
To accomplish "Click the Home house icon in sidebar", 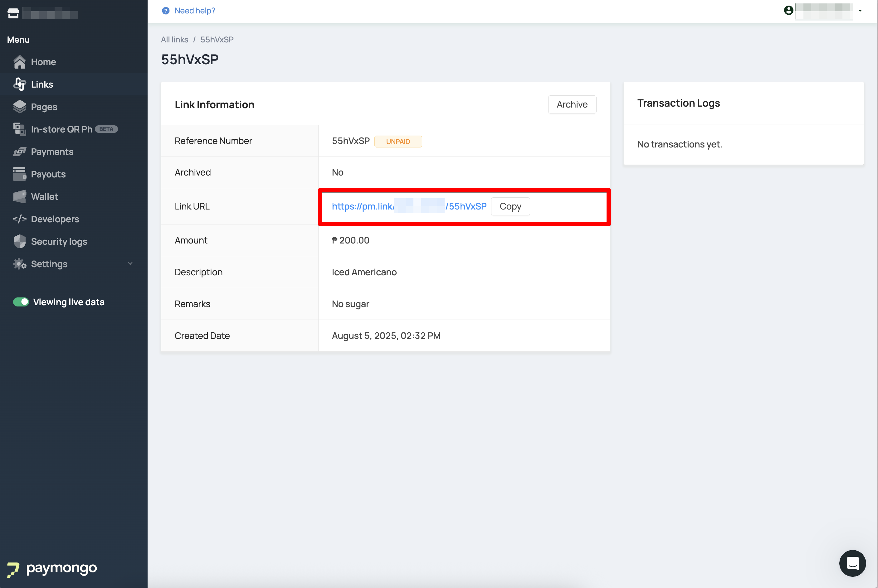I will click(x=20, y=62).
